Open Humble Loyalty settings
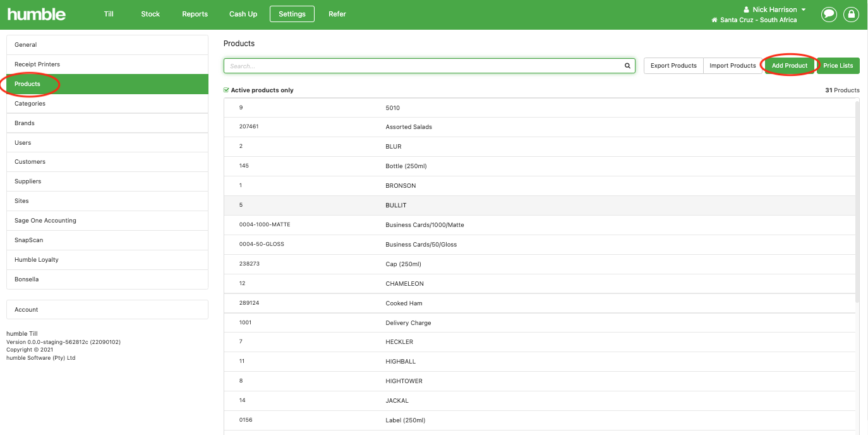The image size is (868, 435). coord(107,260)
